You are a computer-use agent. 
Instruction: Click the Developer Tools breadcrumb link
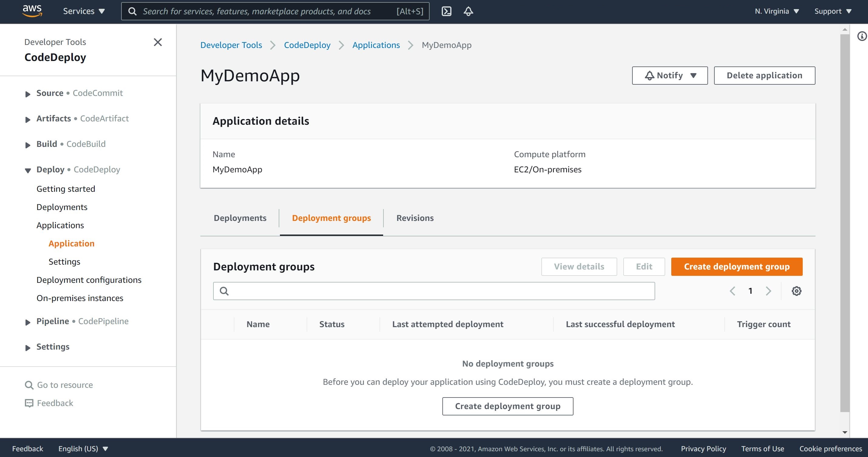(231, 45)
